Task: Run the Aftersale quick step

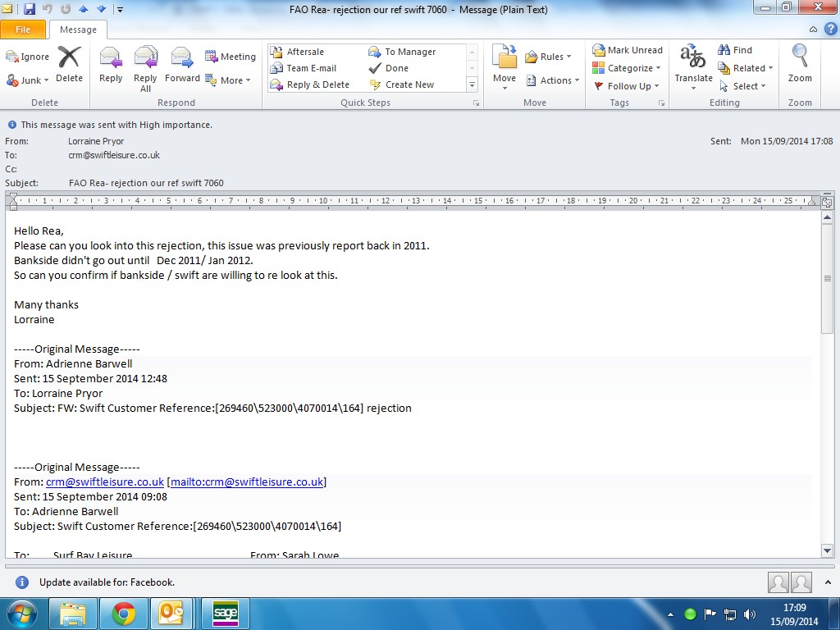Action: [297, 52]
